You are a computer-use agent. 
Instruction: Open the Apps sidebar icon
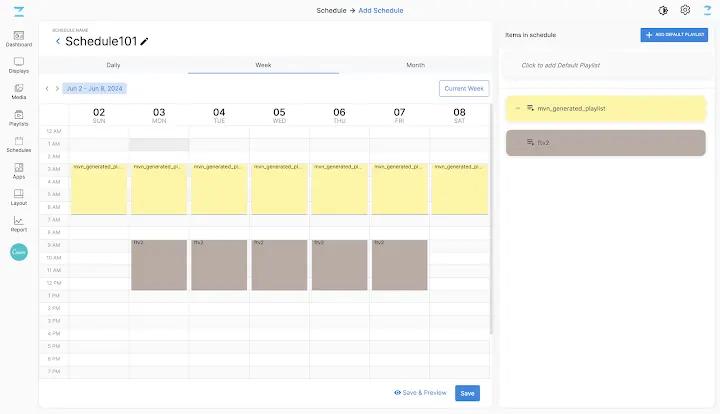point(19,168)
